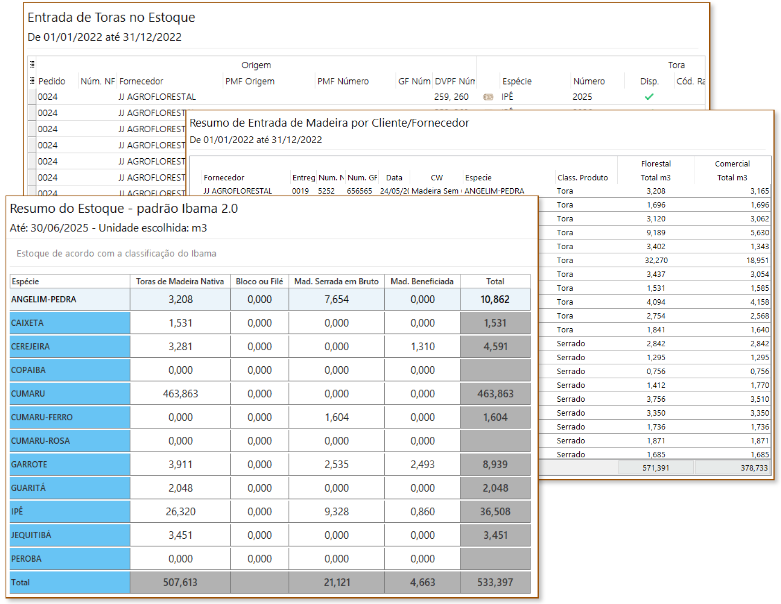Click the small icon beside IPÊ species
The image size is (781, 604).
(488, 97)
